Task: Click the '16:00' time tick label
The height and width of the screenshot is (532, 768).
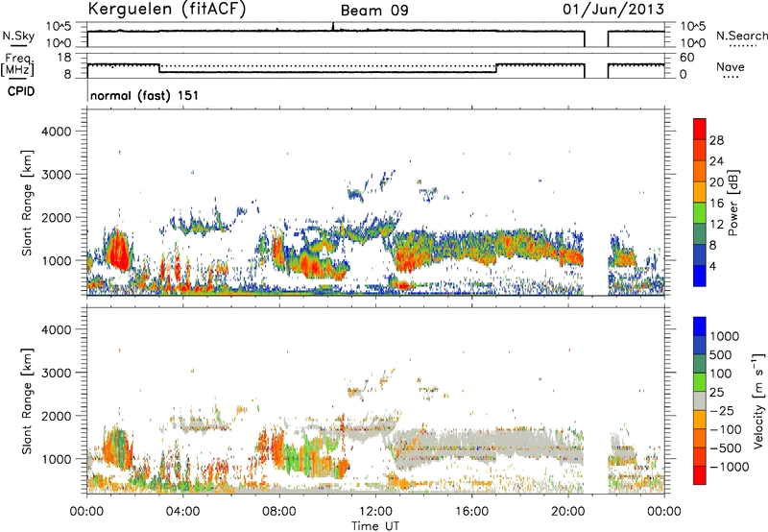Action: click(471, 511)
